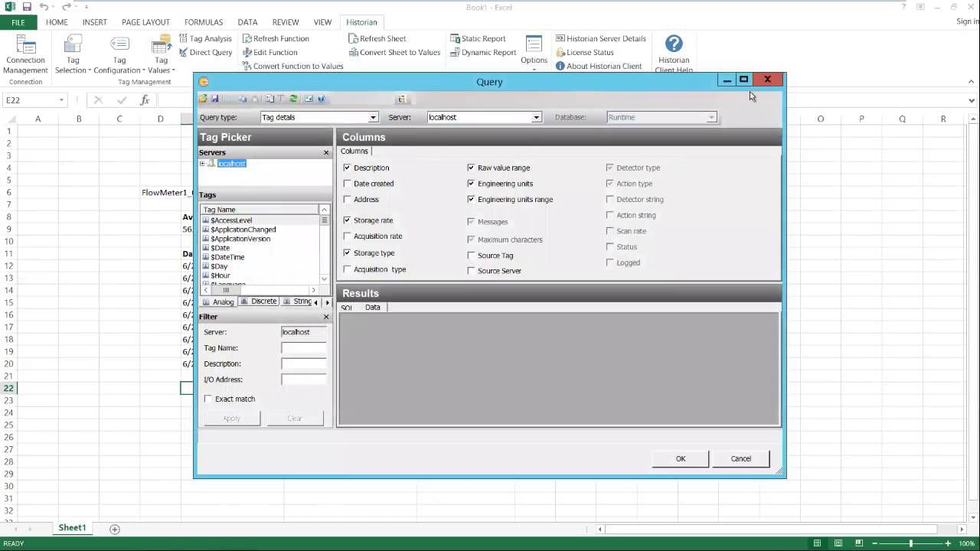The width and height of the screenshot is (980, 551).
Task: Toggle the Storage rate checkbox
Action: (348, 220)
